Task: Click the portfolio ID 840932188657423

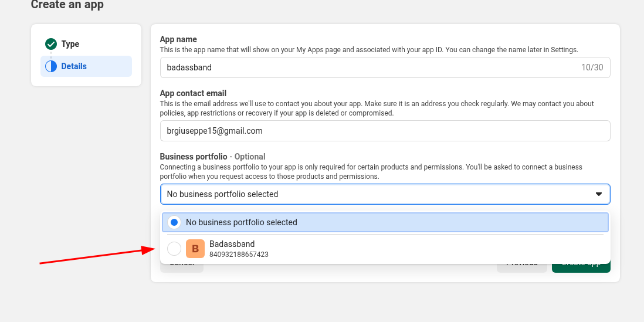Action: 239,255
